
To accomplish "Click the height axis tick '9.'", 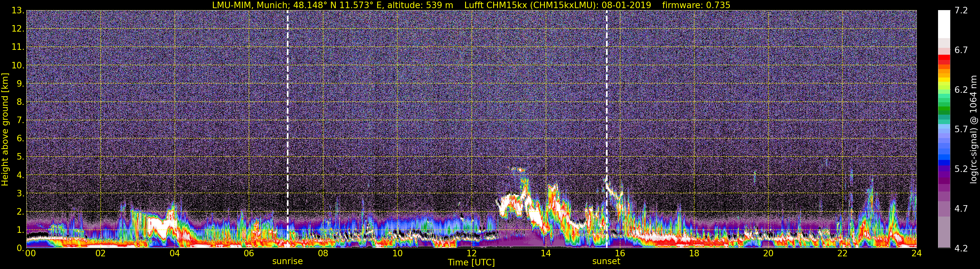I will pyautogui.click(x=20, y=84).
